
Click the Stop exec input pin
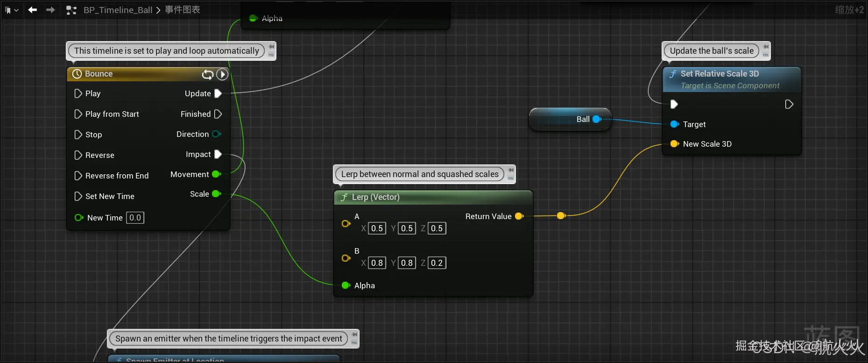pyautogui.click(x=78, y=135)
